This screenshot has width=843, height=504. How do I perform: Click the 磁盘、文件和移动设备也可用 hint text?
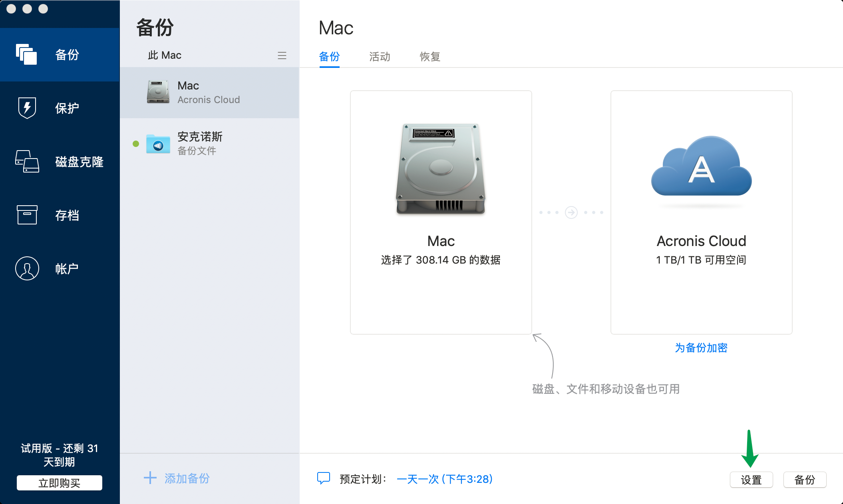pyautogui.click(x=606, y=389)
